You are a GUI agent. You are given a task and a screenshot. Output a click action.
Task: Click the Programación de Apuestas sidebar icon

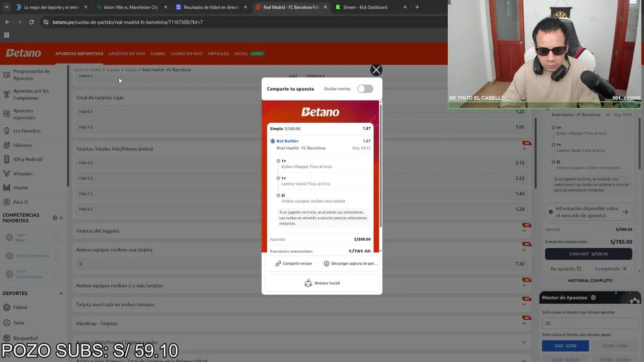click(x=7, y=74)
